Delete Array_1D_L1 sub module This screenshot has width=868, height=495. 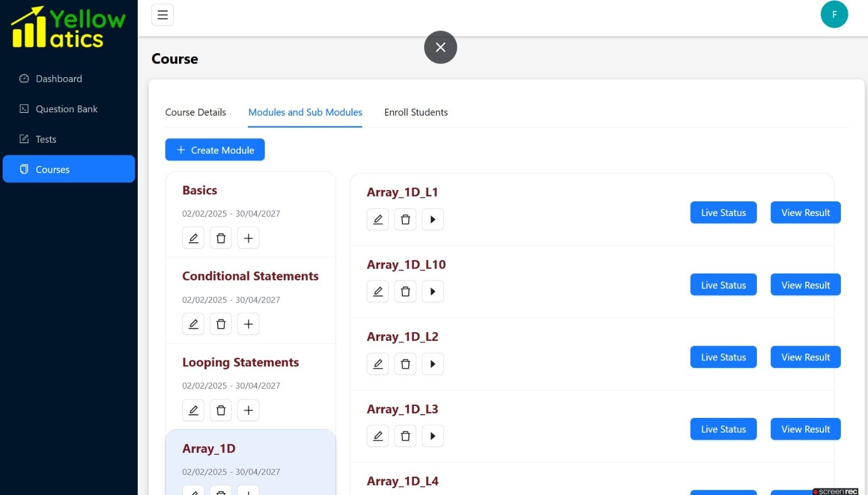pyautogui.click(x=405, y=220)
